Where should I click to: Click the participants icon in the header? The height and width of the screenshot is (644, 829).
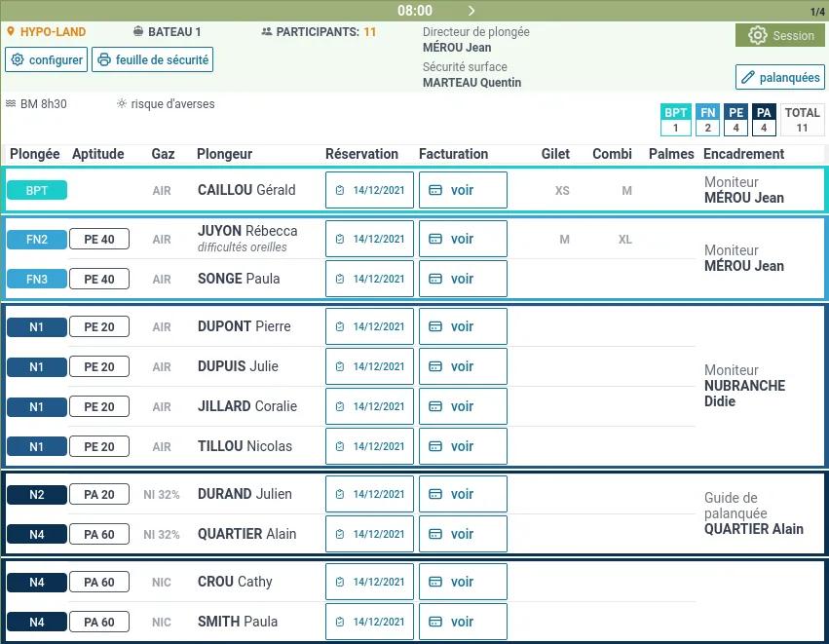click(x=265, y=31)
